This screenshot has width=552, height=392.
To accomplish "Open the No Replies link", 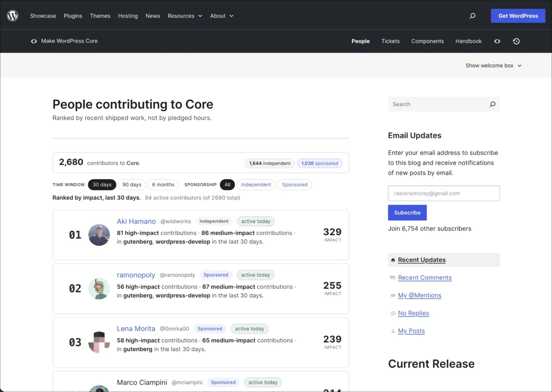I will coord(414,313).
